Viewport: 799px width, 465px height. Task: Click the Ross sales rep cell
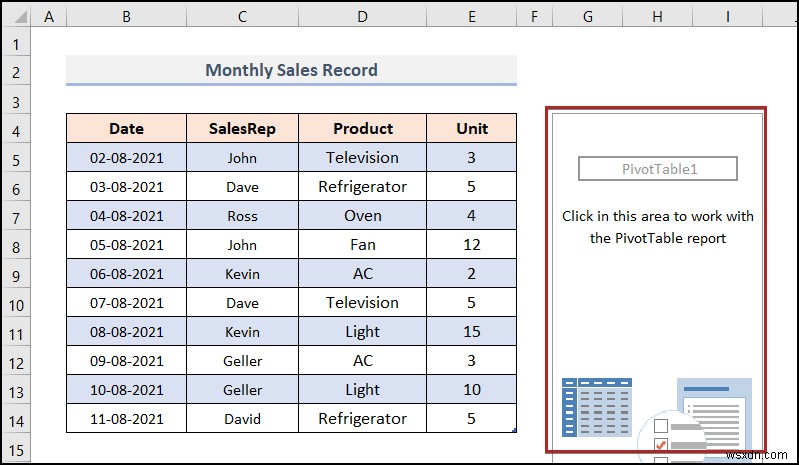(243, 215)
